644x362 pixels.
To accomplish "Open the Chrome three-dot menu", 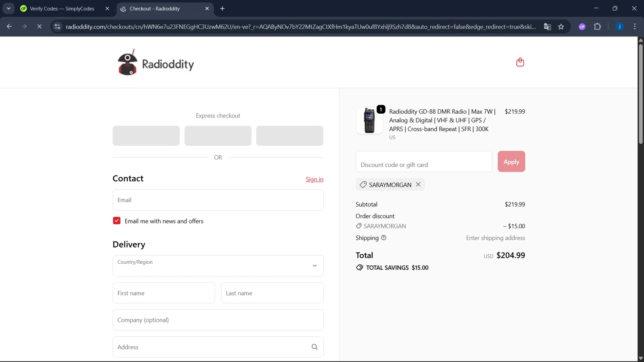I will (x=635, y=27).
